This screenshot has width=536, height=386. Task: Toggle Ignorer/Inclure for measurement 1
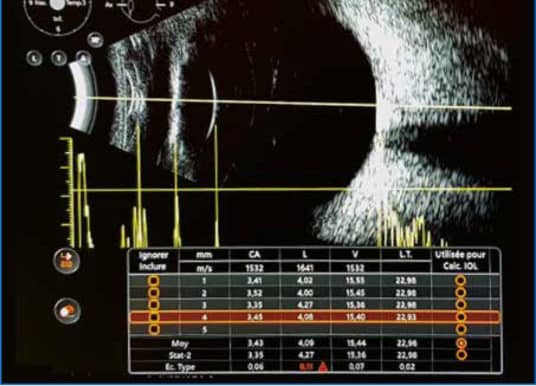pos(154,281)
